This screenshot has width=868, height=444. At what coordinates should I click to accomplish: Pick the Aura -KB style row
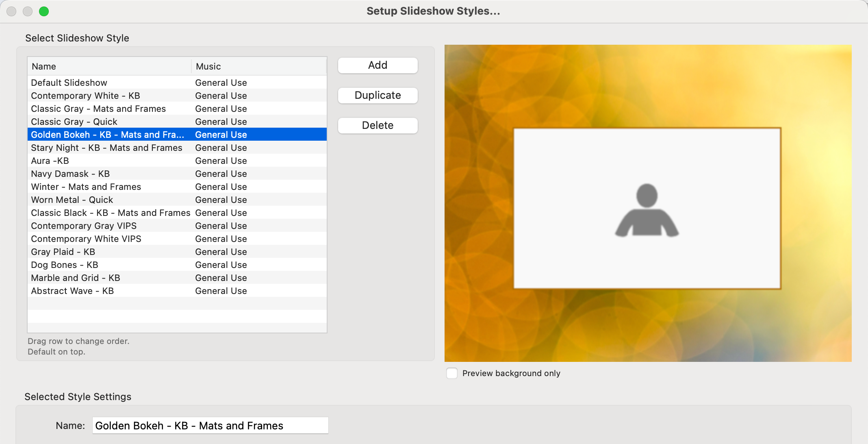pyautogui.click(x=50, y=161)
